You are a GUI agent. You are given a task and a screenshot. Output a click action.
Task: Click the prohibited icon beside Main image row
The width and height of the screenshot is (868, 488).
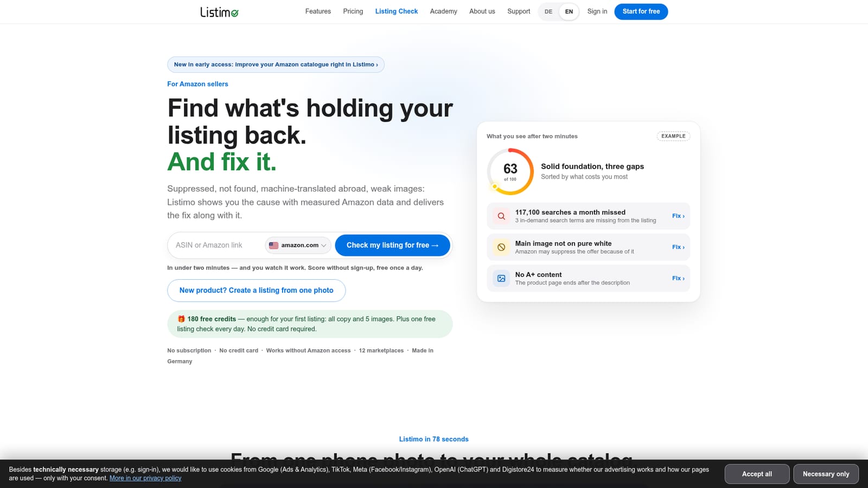pos(501,247)
